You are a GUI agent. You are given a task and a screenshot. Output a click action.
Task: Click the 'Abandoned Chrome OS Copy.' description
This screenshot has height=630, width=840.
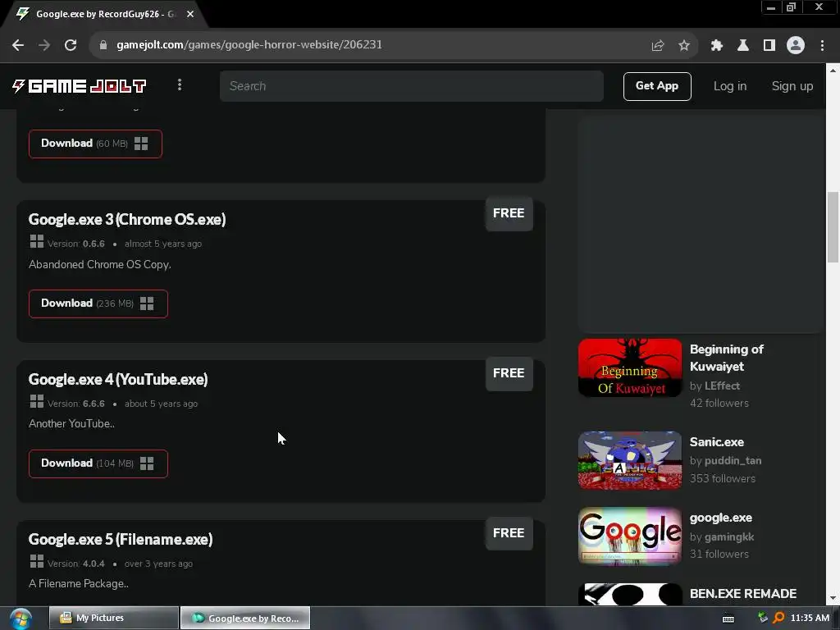[x=99, y=265]
